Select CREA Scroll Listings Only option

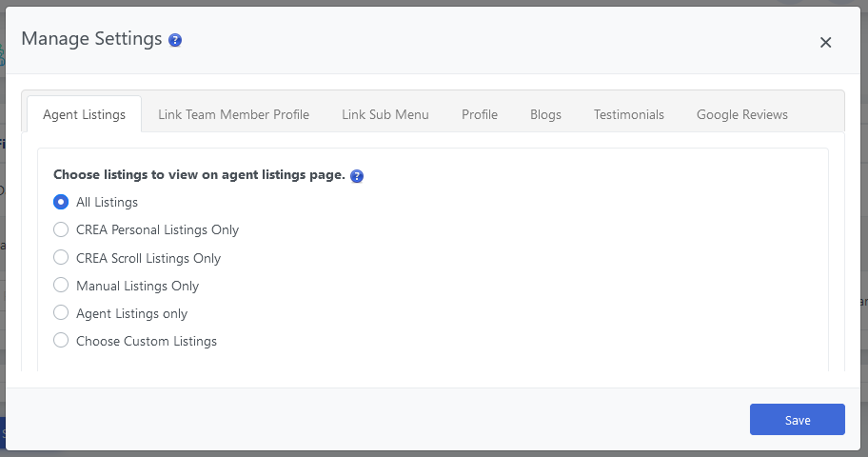(61, 258)
